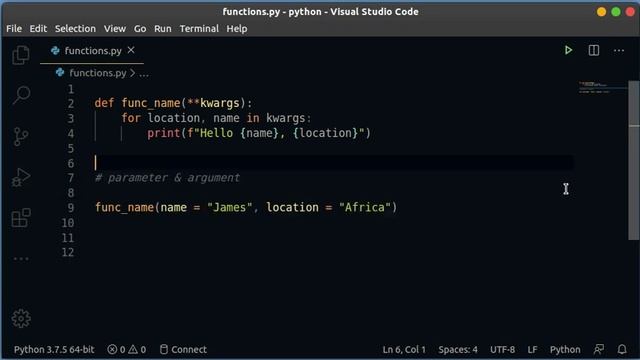Open editor More Actions ellipsis menu
The width and height of the screenshot is (640, 360).
pyautogui.click(x=619, y=51)
